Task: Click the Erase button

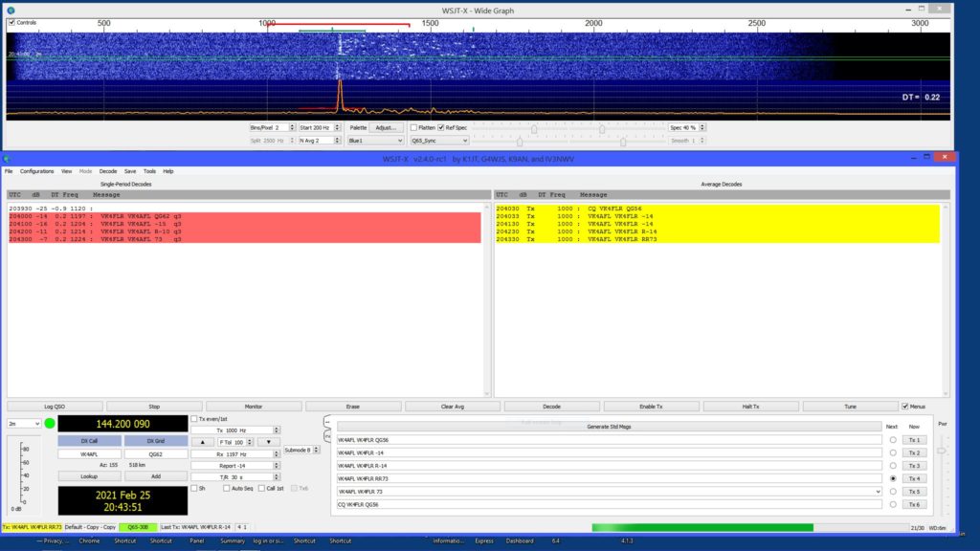Action: 353,407
